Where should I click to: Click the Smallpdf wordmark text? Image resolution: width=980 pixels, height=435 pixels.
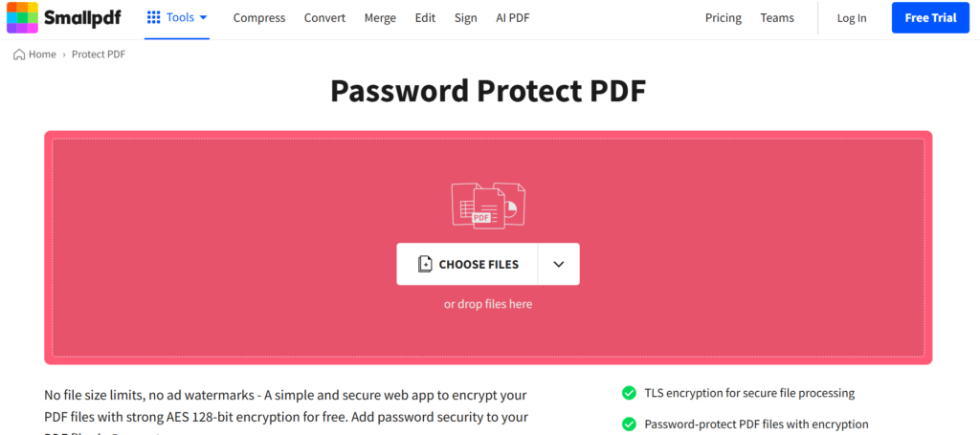point(82,18)
